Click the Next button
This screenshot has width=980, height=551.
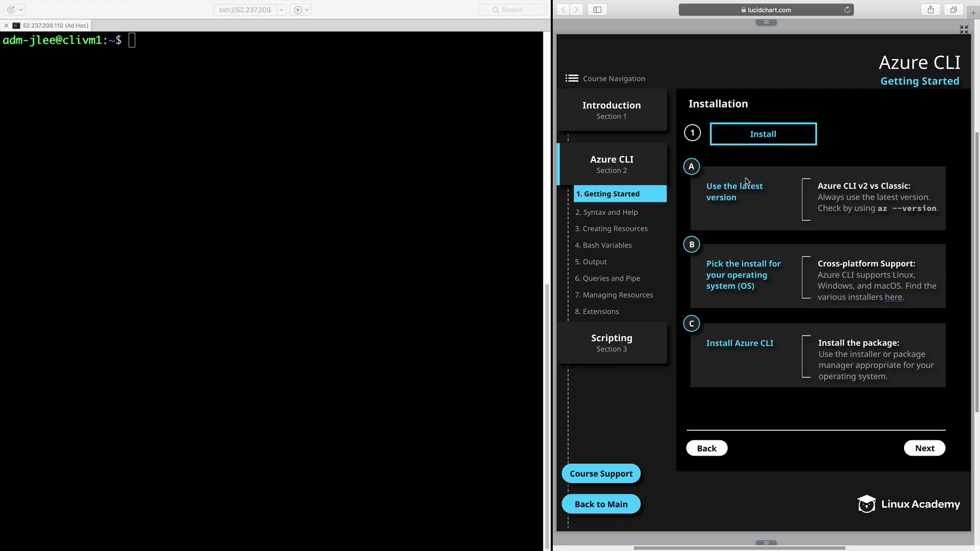point(924,448)
